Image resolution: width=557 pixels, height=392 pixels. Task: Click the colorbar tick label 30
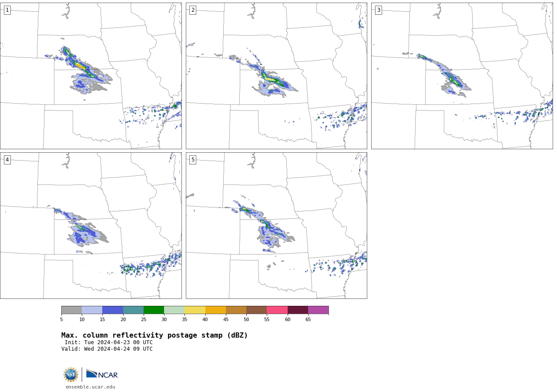point(164,320)
